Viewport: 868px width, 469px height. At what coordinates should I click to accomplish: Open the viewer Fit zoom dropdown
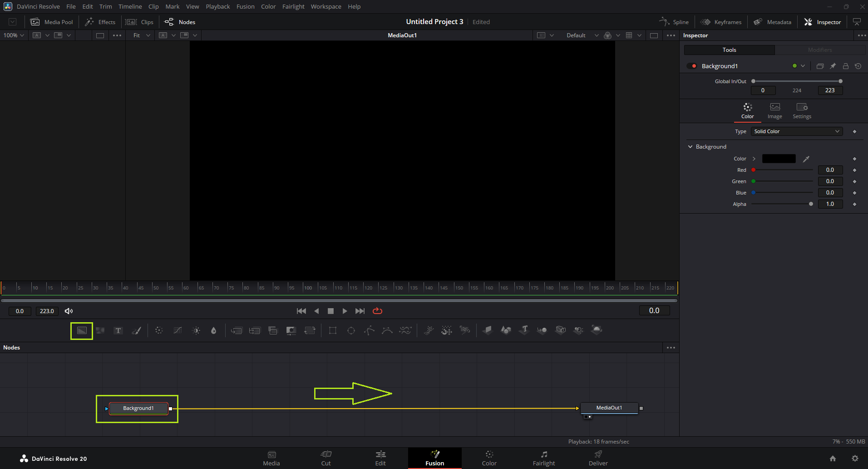[x=141, y=35]
